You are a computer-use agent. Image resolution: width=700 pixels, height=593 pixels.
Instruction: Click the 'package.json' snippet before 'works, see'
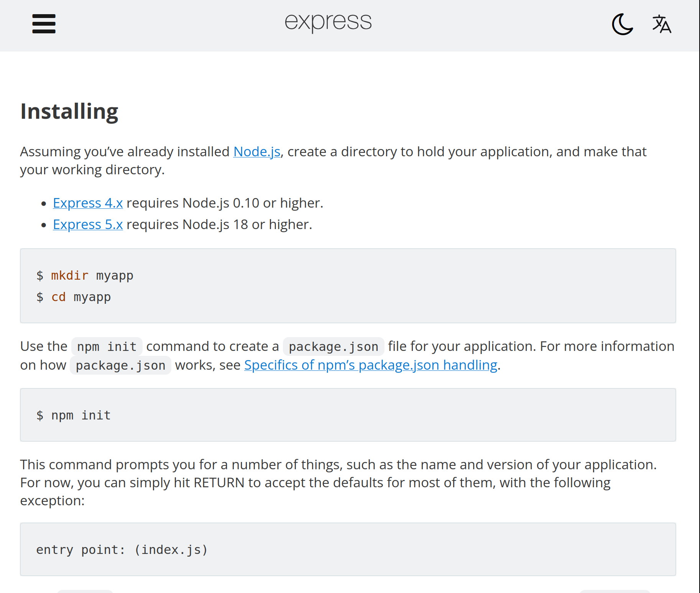tap(120, 365)
